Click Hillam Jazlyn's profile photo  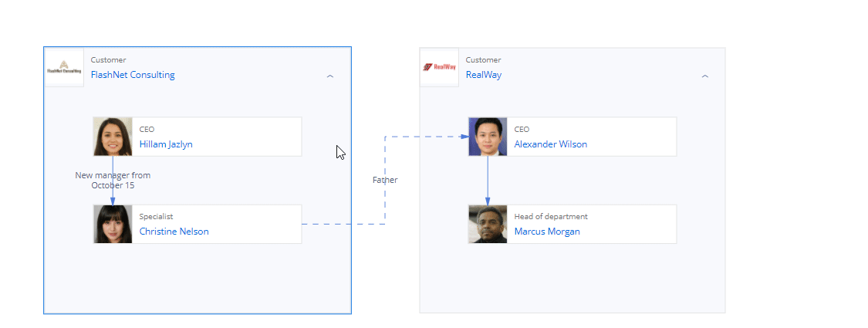click(x=113, y=137)
